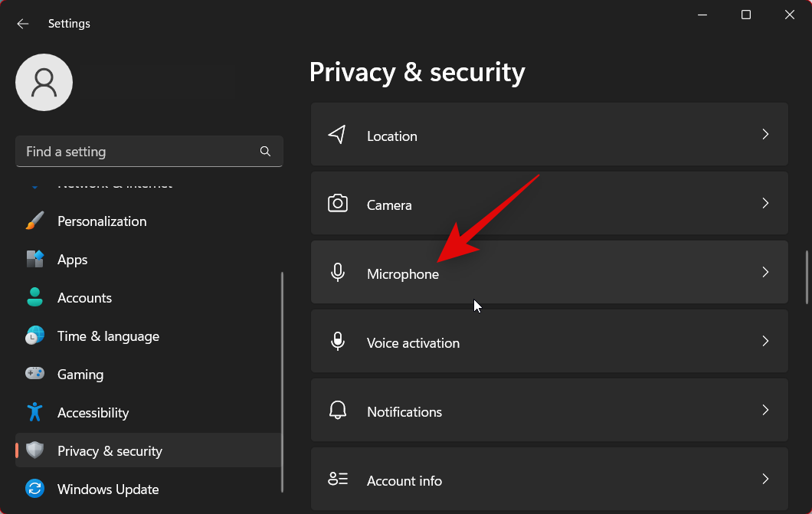The height and width of the screenshot is (514, 812).
Task: Expand the Location settings chevron
Action: tap(765, 135)
